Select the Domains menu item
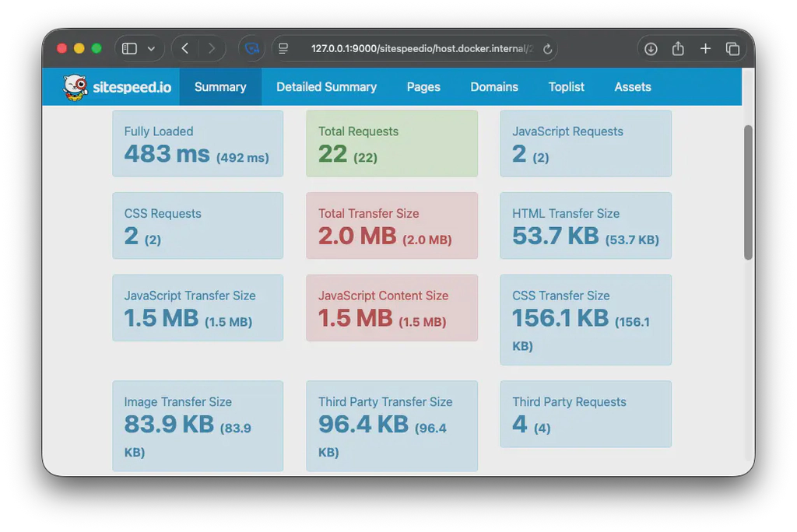The width and height of the screenshot is (797, 532). pyautogui.click(x=494, y=86)
